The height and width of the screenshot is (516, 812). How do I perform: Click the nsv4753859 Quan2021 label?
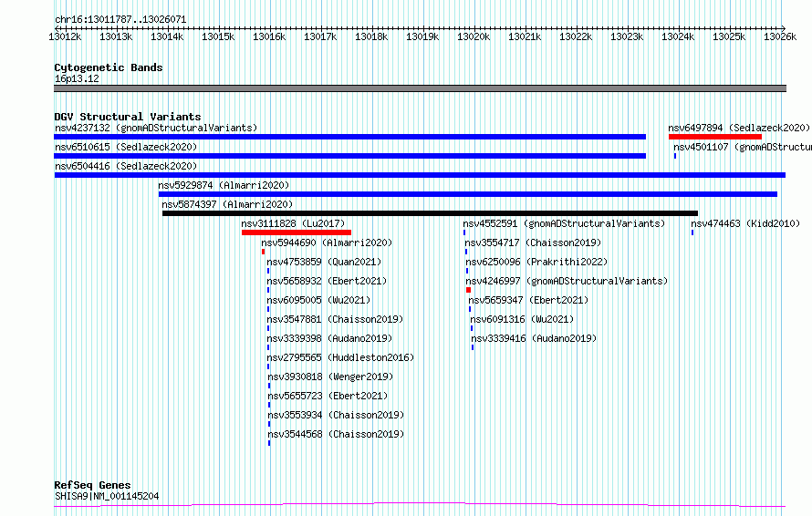tap(324, 262)
